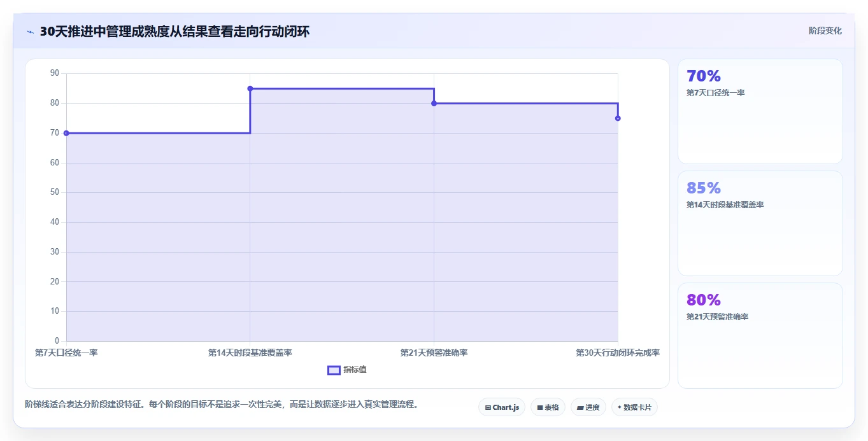Image resolution: width=868 pixels, height=441 pixels.
Task: Click the final data point at value 75
Action: pyautogui.click(x=618, y=118)
